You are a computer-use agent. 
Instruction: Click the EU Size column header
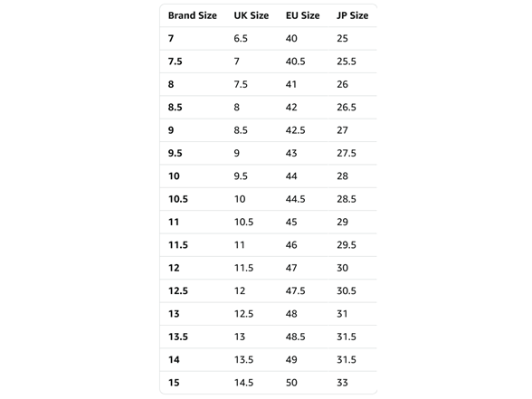pos(302,15)
